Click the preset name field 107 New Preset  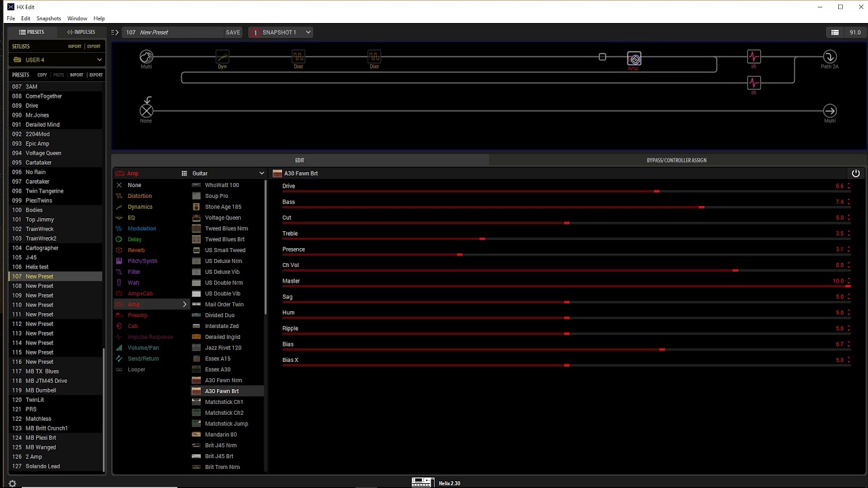pos(173,33)
